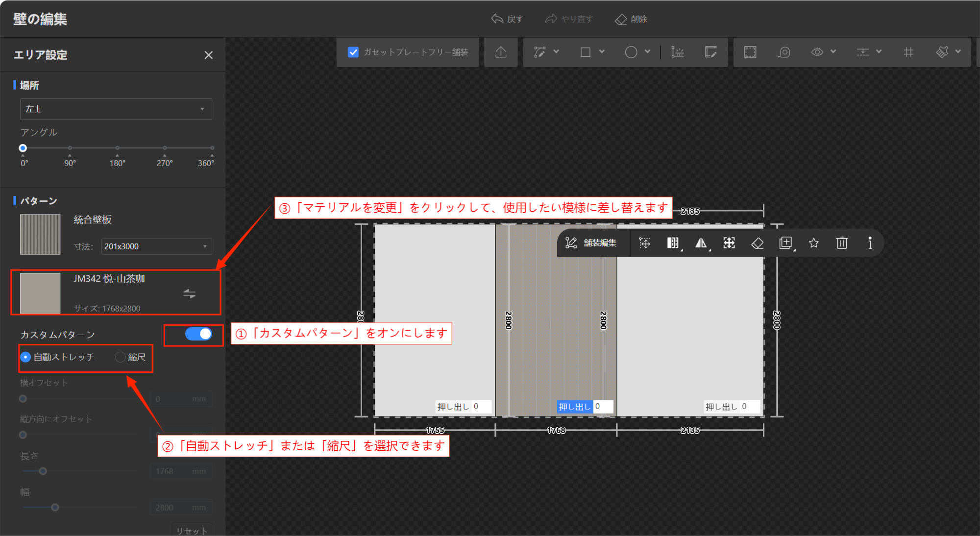Select the circle shape tool

pyautogui.click(x=631, y=52)
